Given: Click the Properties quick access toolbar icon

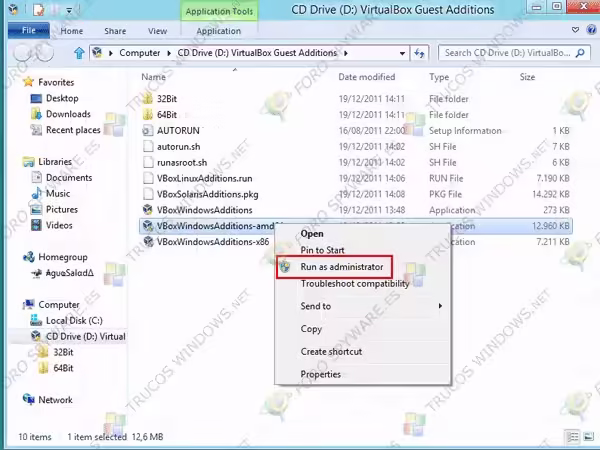Looking at the screenshot, I should click(x=39, y=10).
